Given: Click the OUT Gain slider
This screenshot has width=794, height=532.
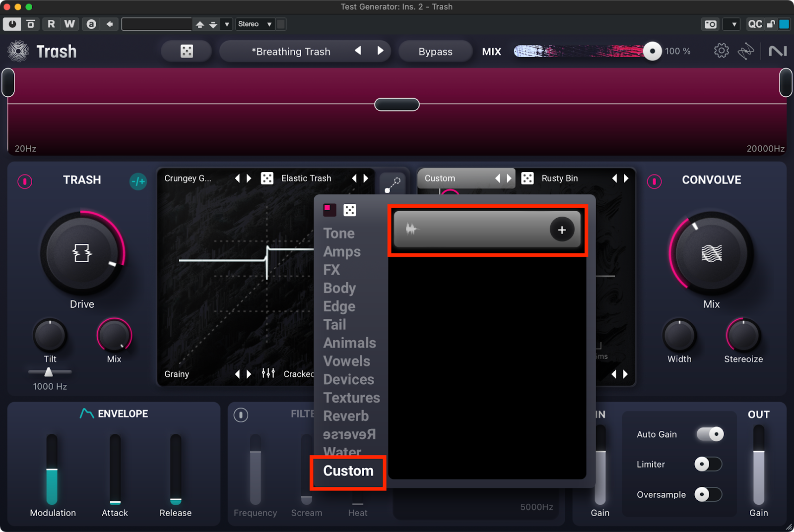Looking at the screenshot, I should click(x=759, y=465).
